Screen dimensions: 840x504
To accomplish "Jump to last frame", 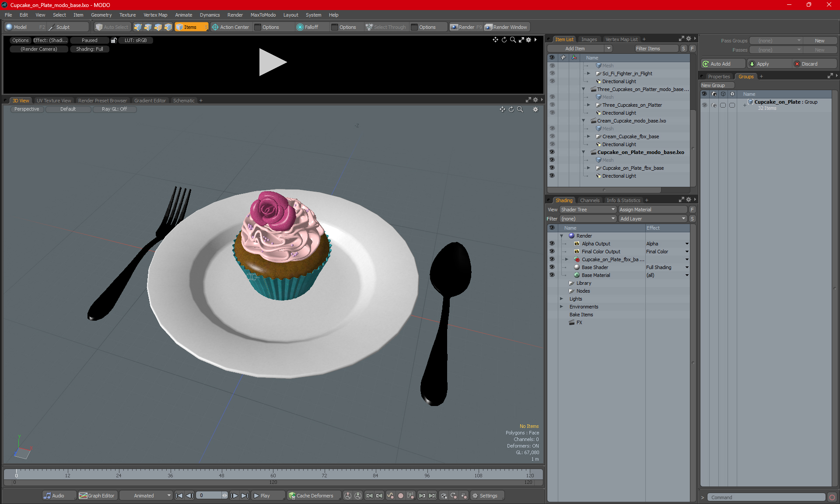I will point(245,496).
